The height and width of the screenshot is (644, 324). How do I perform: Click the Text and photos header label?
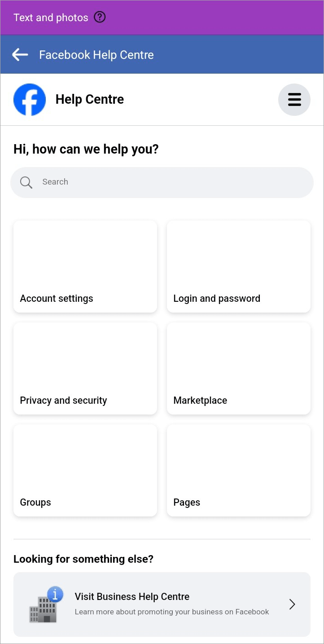(51, 18)
